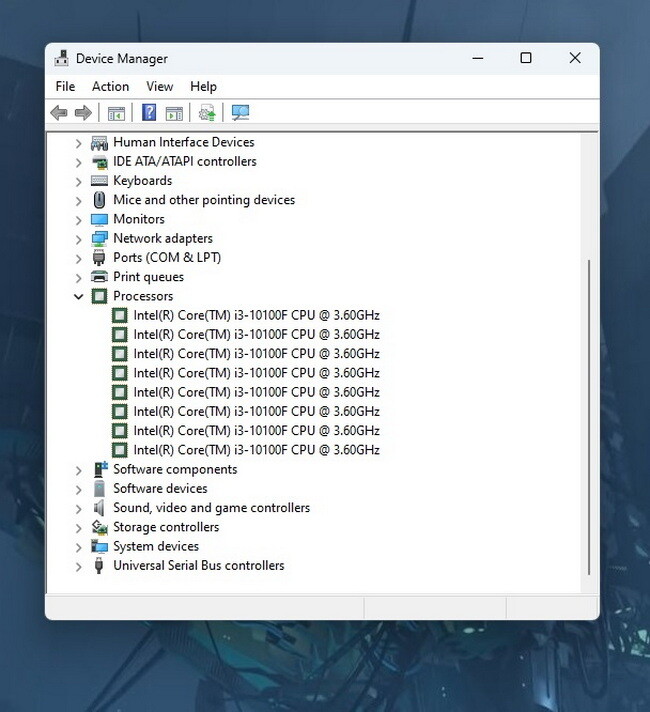Collapse the Processors category

(79, 296)
